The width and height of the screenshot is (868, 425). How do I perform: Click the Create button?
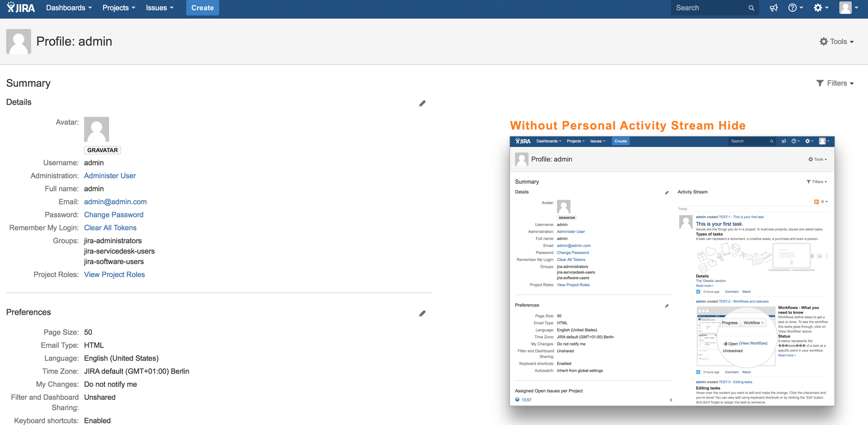point(202,8)
